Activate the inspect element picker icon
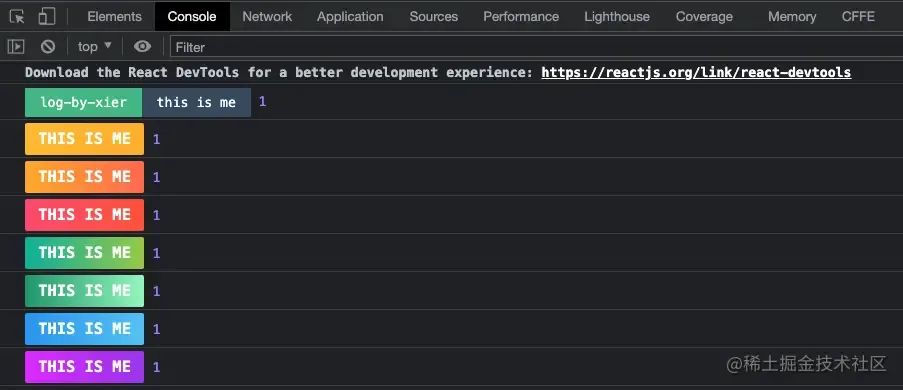 (17, 17)
